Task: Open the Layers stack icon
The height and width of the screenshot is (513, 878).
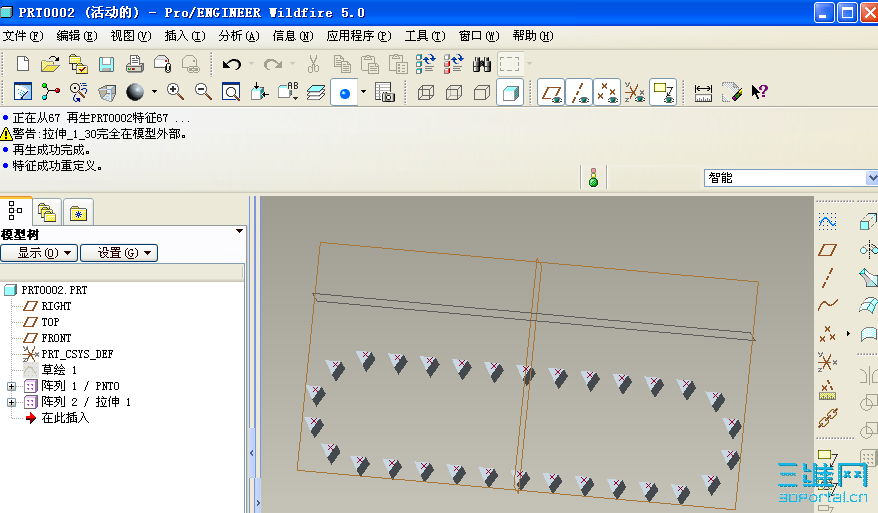Action: click(316, 92)
